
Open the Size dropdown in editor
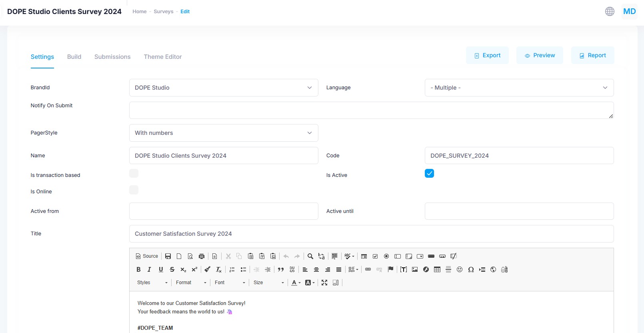tap(269, 283)
